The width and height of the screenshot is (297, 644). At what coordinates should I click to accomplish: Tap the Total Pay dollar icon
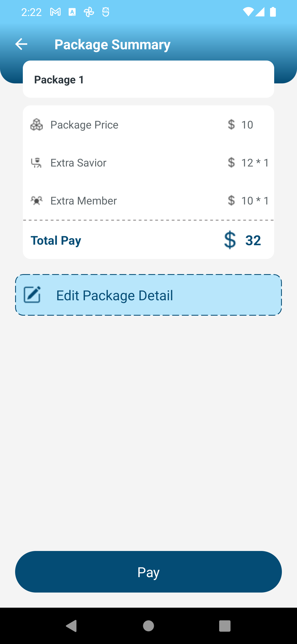click(230, 240)
